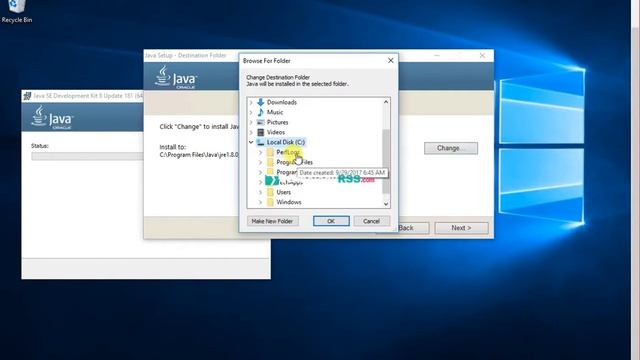Click the Windows folder icon
The image size is (640, 360).
270,202
